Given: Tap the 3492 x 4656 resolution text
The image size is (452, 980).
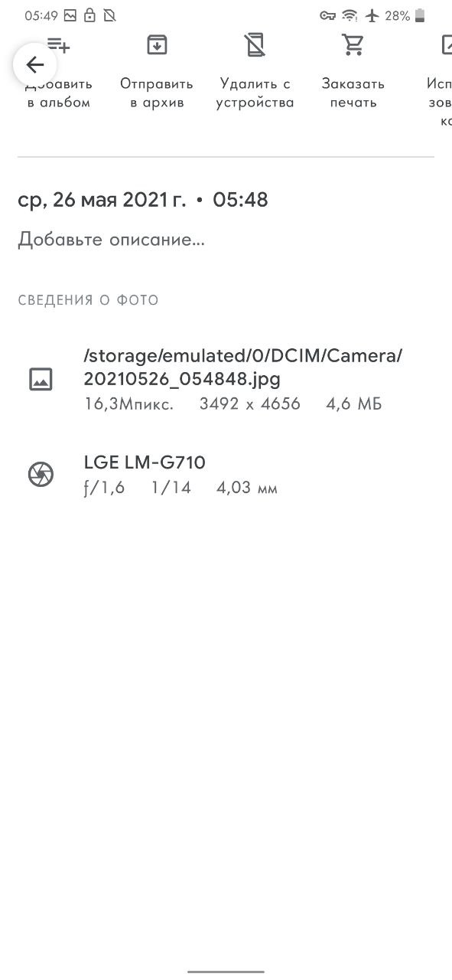Looking at the screenshot, I should point(250,404).
